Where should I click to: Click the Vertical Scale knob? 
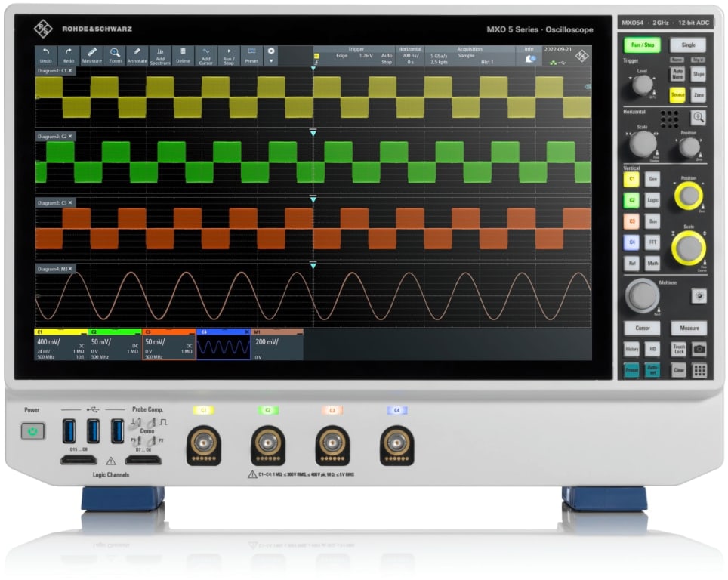[x=689, y=248]
